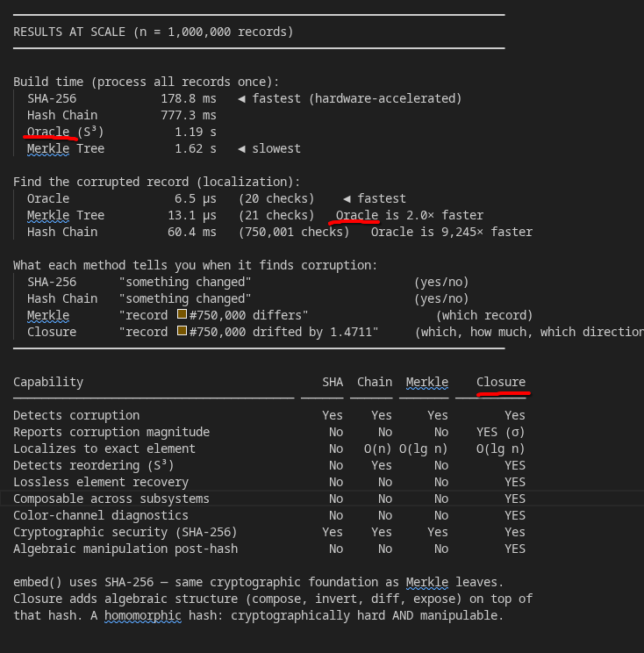Click the color swatch before "#750,000 drifted by 1.4711"

[x=182, y=331]
